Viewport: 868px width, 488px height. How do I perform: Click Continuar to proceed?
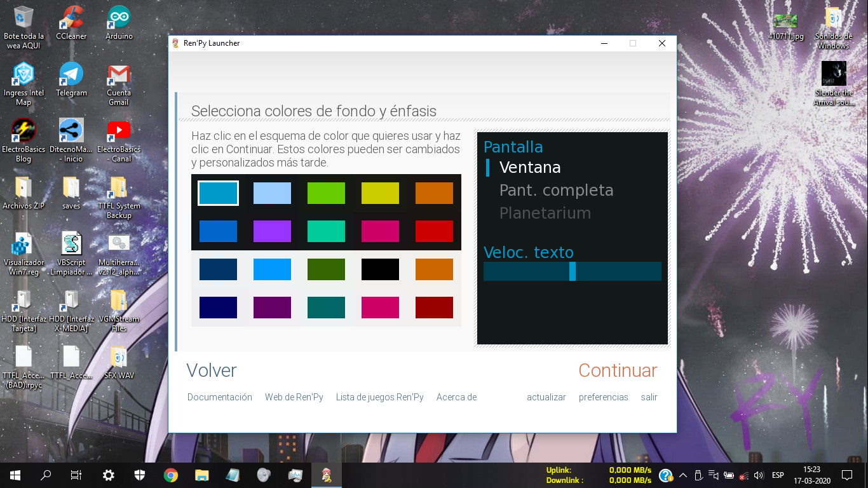click(617, 370)
